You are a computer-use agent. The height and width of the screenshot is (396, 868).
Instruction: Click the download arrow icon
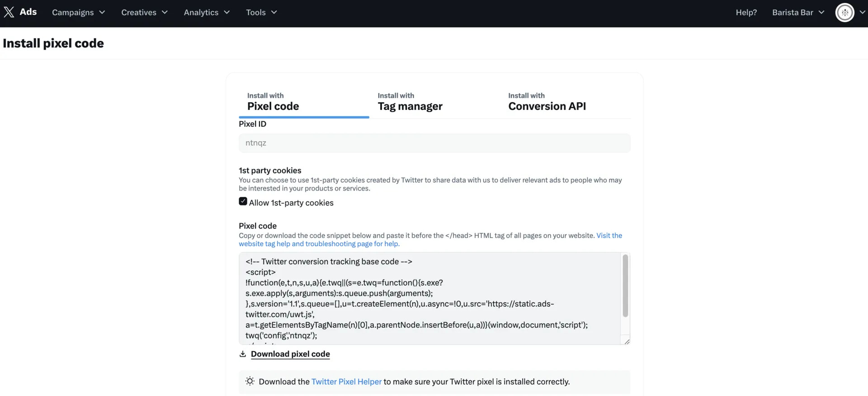(x=243, y=354)
